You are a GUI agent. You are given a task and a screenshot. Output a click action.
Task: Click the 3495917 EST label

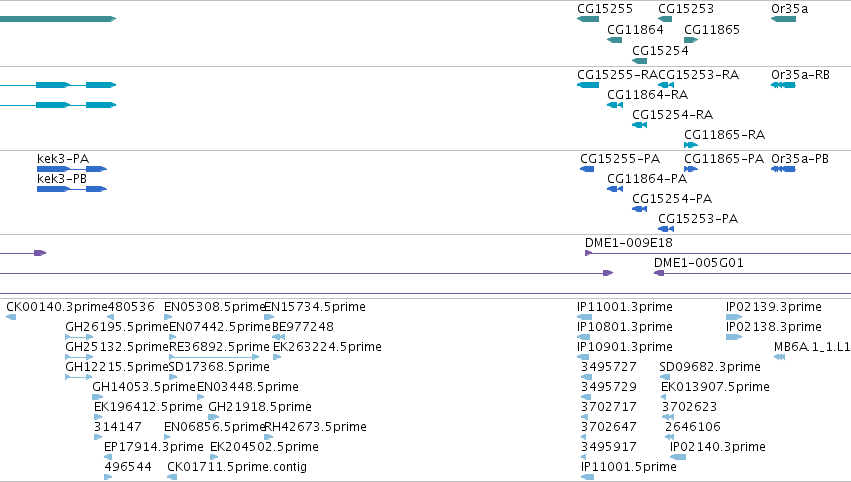609,447
